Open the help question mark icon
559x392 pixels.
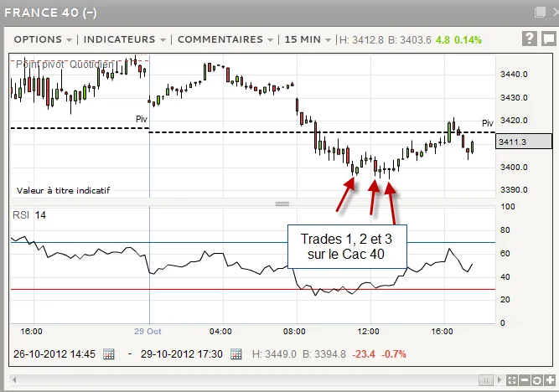530,39
